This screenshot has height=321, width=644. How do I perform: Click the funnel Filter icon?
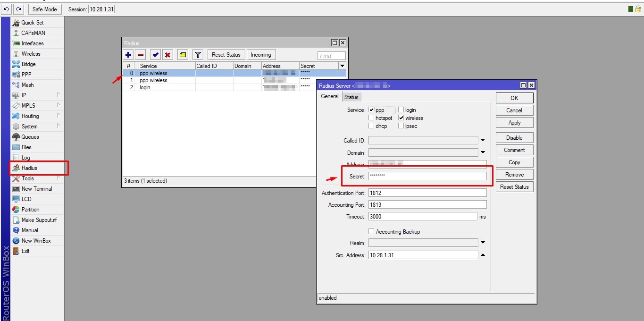(198, 55)
